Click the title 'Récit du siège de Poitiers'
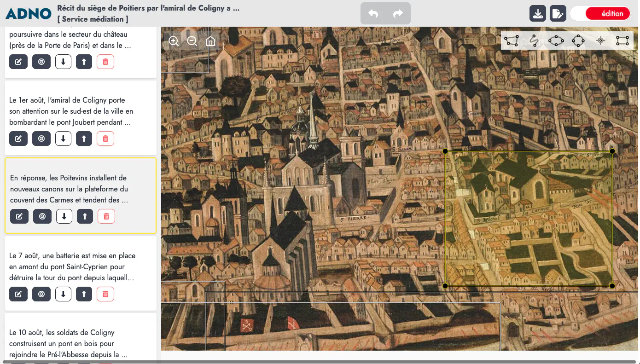This screenshot has height=364, width=640. coord(148,8)
